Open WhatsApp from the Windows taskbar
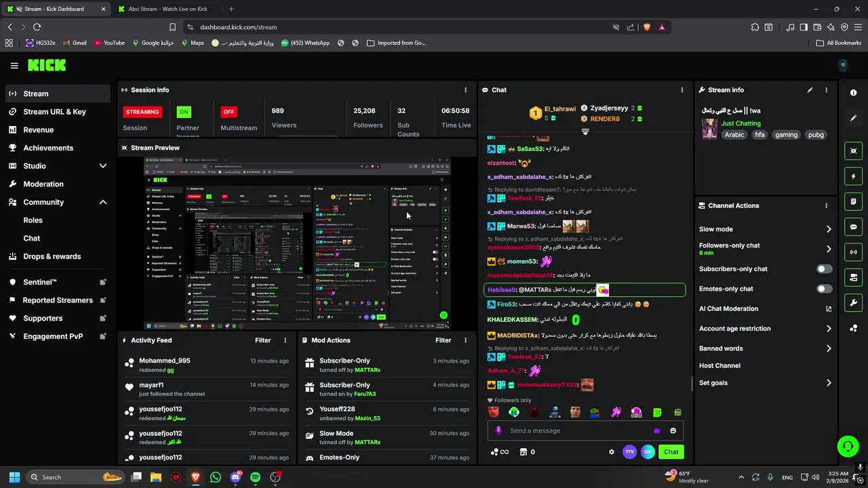 pos(216,477)
